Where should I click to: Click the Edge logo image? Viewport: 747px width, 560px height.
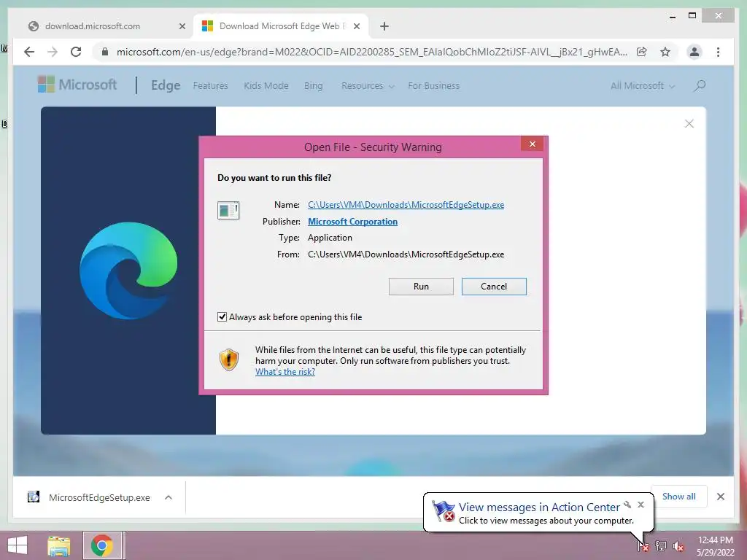128,270
